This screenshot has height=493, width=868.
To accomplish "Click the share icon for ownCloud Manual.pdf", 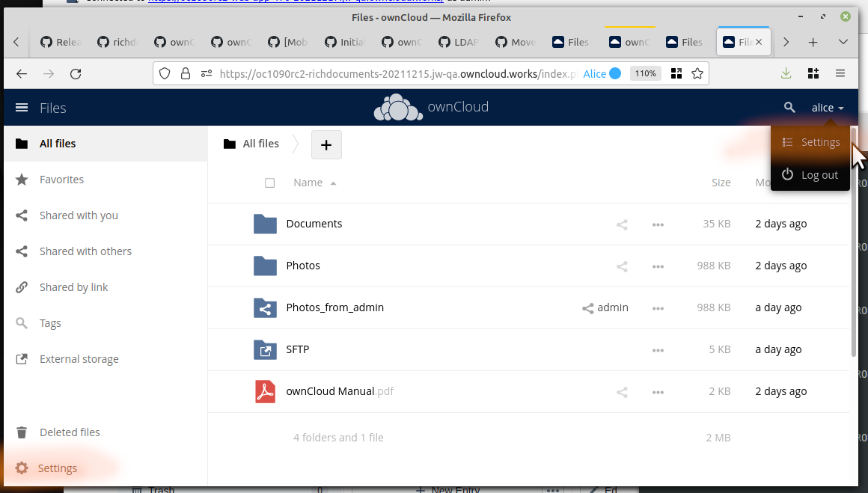I will pyautogui.click(x=621, y=391).
